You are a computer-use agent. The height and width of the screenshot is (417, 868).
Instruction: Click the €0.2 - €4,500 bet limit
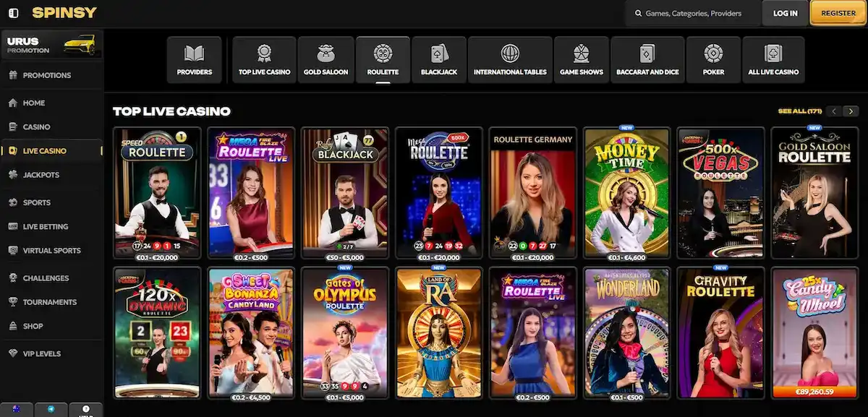(x=251, y=397)
